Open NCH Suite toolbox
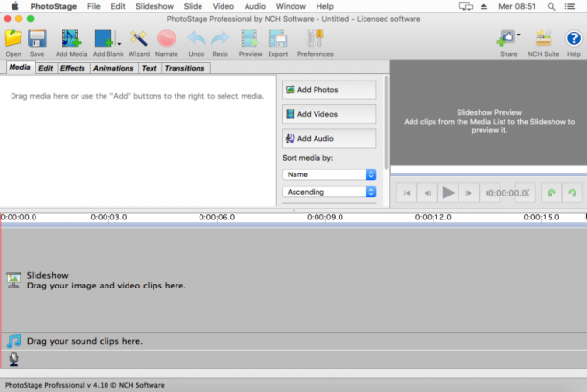The image size is (587, 392). [544, 42]
